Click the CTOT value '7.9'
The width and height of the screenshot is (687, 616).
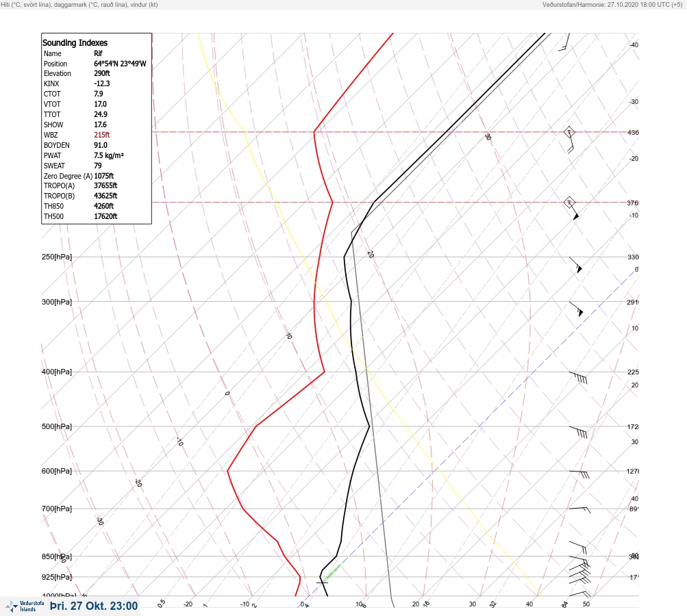pos(99,94)
